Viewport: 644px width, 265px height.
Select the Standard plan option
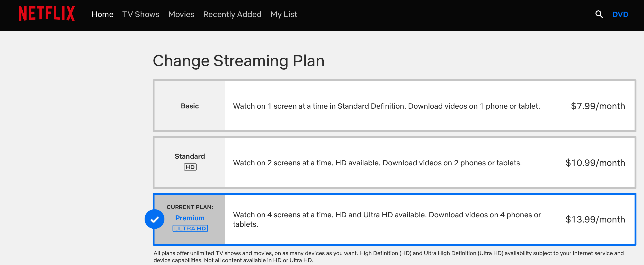190,157
